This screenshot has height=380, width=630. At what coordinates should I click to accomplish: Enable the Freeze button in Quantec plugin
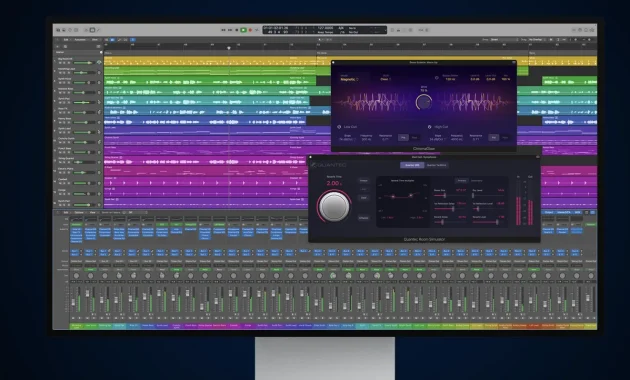pyautogui.click(x=364, y=181)
